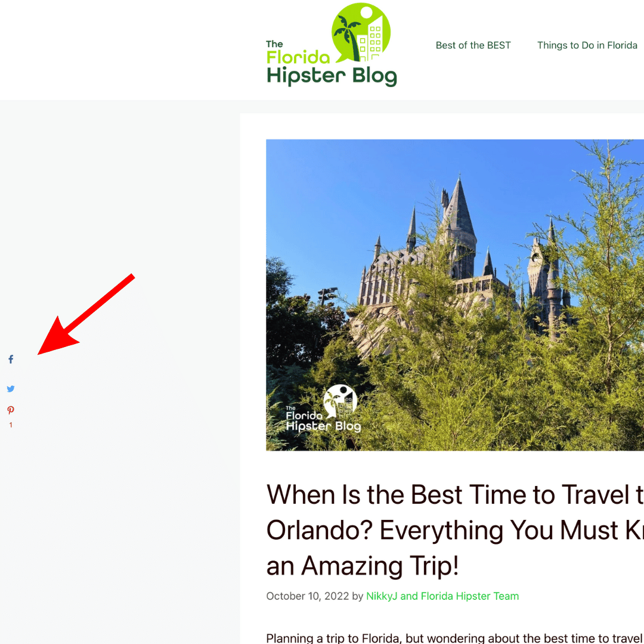
Task: Click the red arrow pointing at share icons
Action: pyautogui.click(x=86, y=314)
